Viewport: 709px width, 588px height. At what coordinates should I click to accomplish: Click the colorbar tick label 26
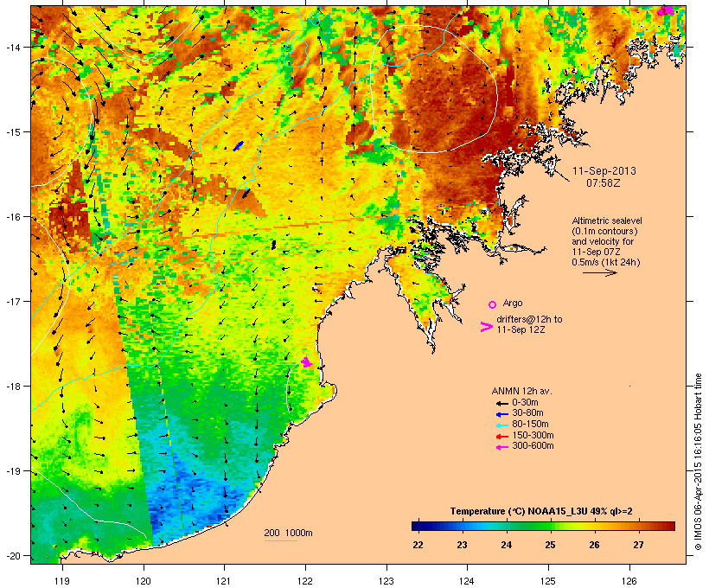pyautogui.click(x=594, y=545)
